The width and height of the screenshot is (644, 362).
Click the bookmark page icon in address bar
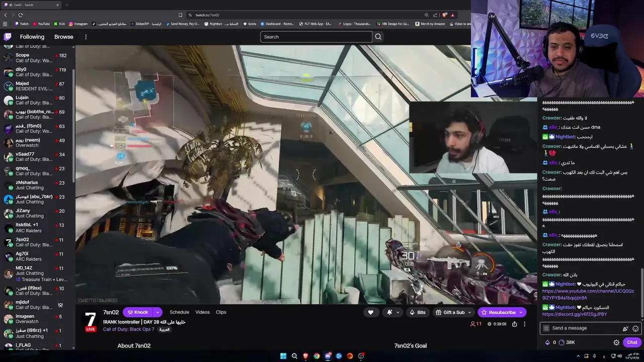click(x=180, y=15)
